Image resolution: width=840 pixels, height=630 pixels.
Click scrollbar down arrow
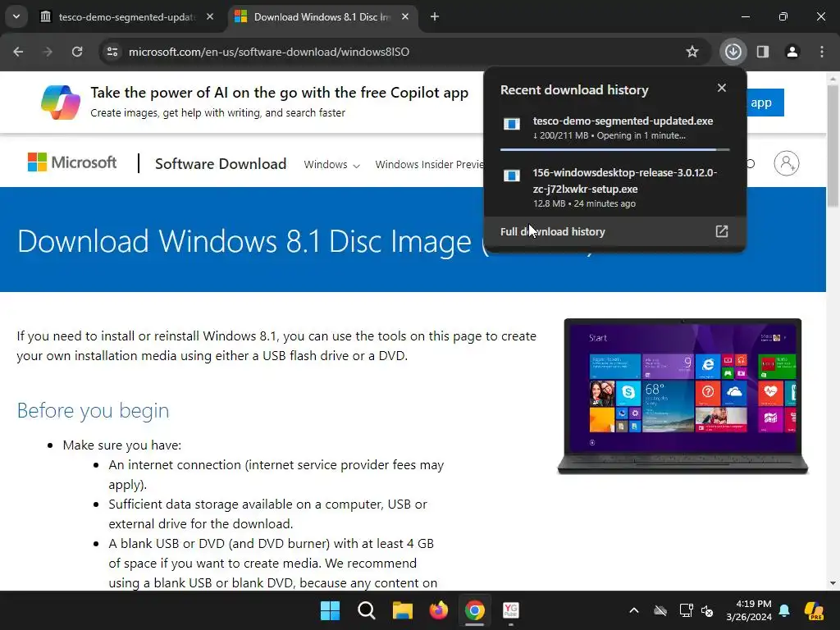pyautogui.click(x=833, y=583)
